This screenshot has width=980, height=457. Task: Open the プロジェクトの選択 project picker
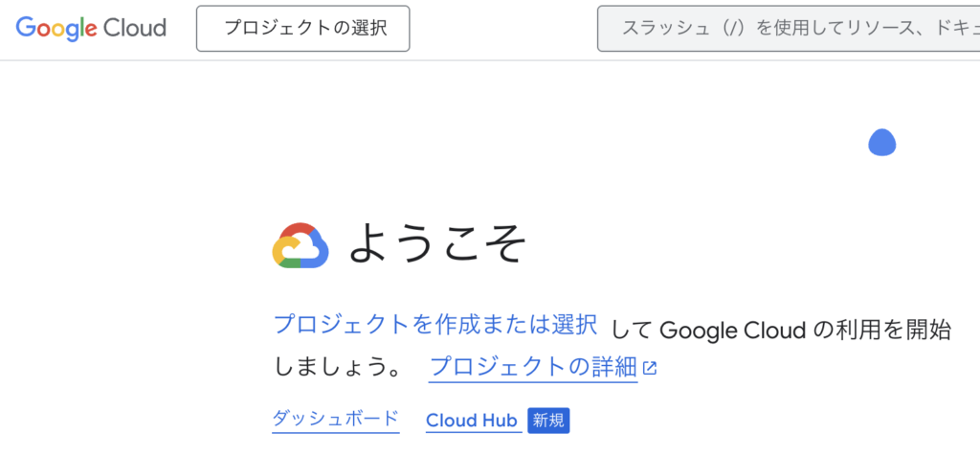coord(302,29)
